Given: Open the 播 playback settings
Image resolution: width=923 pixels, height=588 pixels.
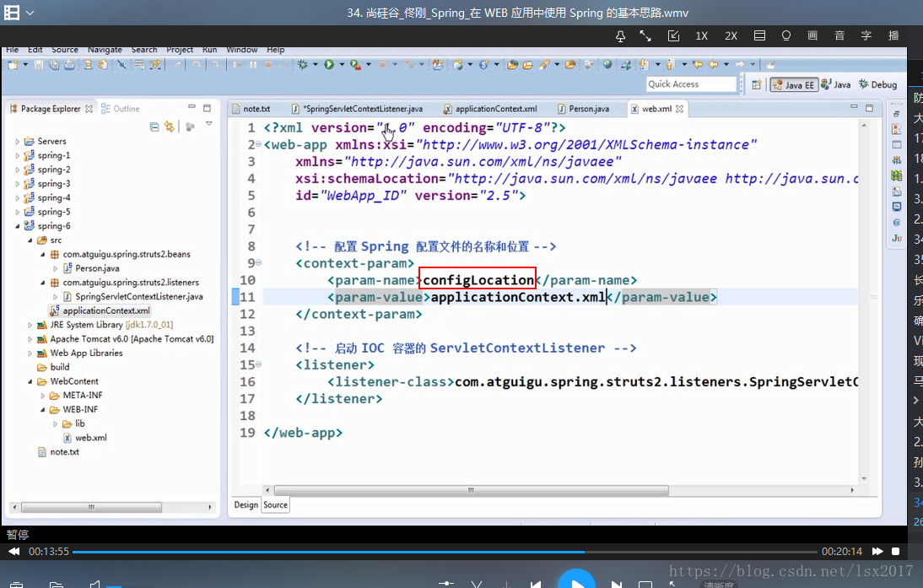Looking at the screenshot, I should pyautogui.click(x=893, y=36).
